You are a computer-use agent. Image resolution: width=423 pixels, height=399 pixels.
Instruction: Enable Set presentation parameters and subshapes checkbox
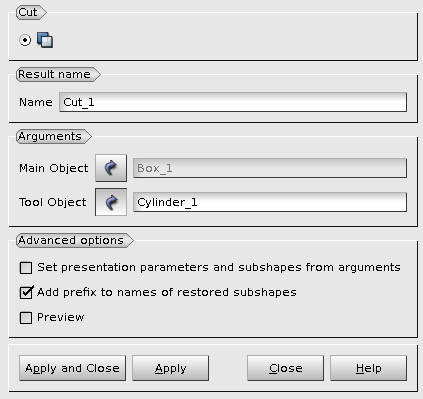click(x=26, y=268)
